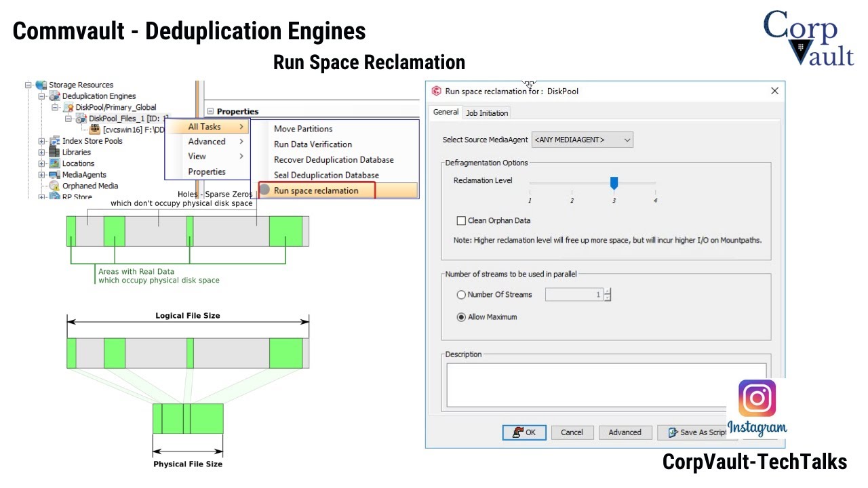Open the View context submenu
868x488 pixels.
[208, 157]
